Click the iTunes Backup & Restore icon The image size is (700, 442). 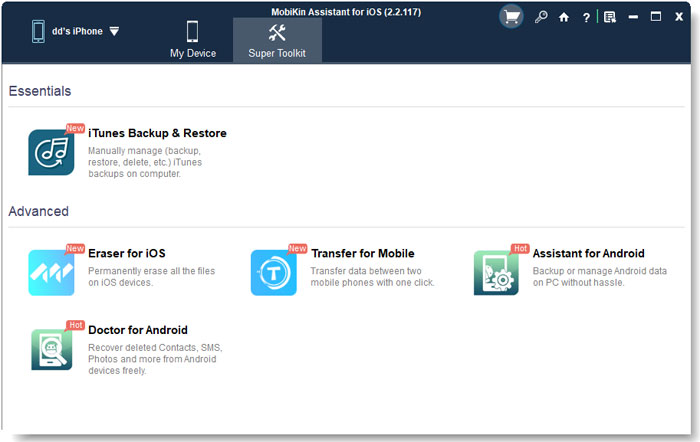(x=51, y=152)
